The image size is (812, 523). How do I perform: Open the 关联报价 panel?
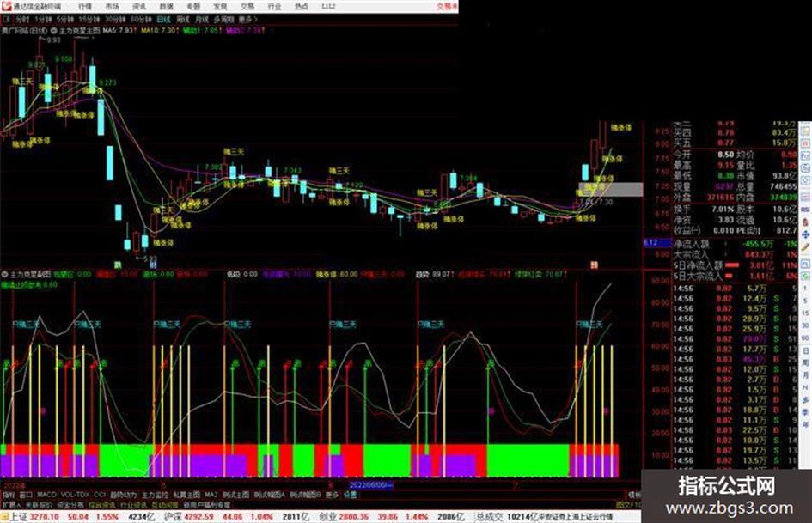39,504
